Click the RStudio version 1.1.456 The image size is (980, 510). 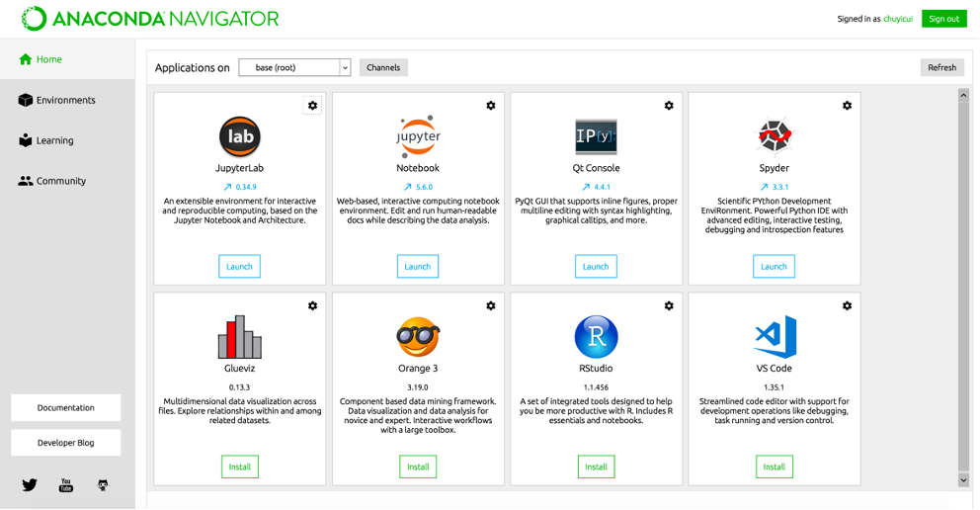597,387
